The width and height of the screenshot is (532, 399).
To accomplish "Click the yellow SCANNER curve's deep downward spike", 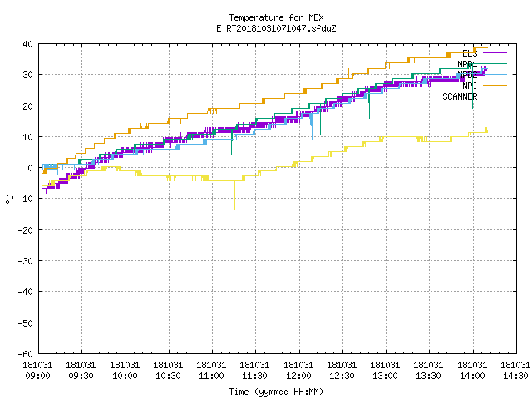I will pyautogui.click(x=234, y=196).
